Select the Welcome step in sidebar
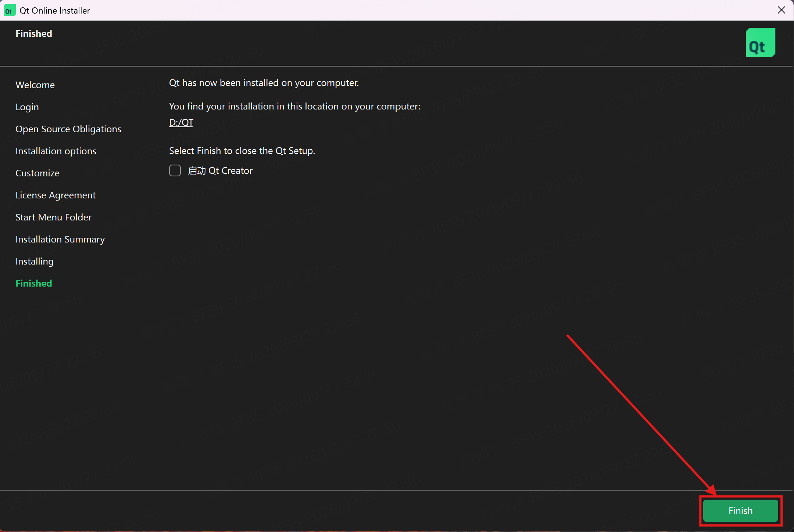 coord(35,85)
